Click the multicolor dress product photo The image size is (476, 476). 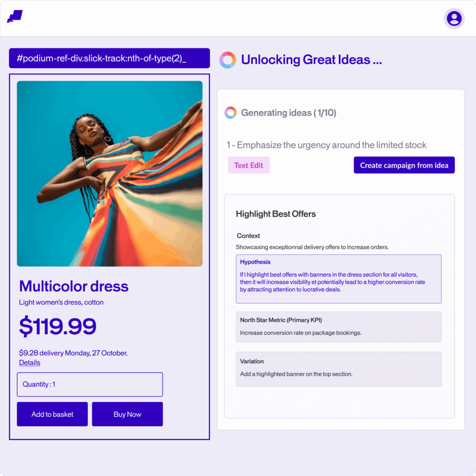pyautogui.click(x=110, y=172)
